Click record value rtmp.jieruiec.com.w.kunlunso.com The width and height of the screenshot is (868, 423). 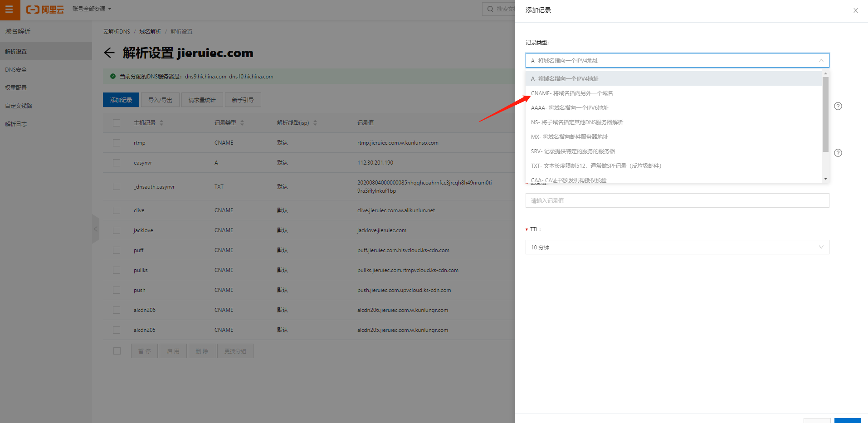[398, 143]
